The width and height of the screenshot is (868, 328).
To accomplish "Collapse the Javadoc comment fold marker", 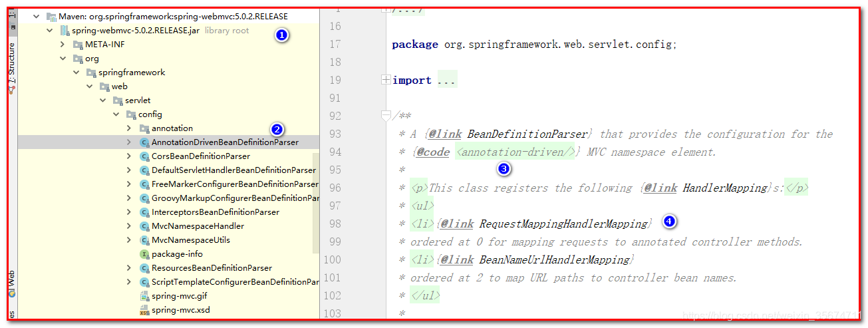I will pyautogui.click(x=386, y=116).
